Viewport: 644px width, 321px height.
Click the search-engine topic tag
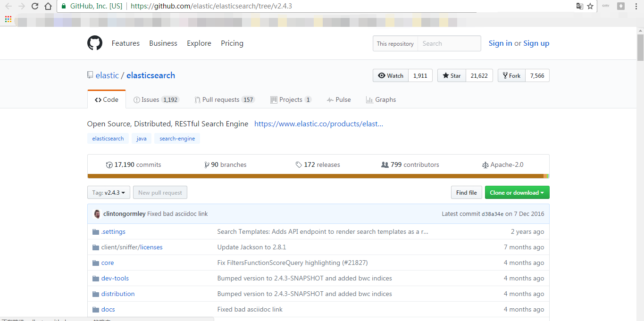click(x=177, y=139)
